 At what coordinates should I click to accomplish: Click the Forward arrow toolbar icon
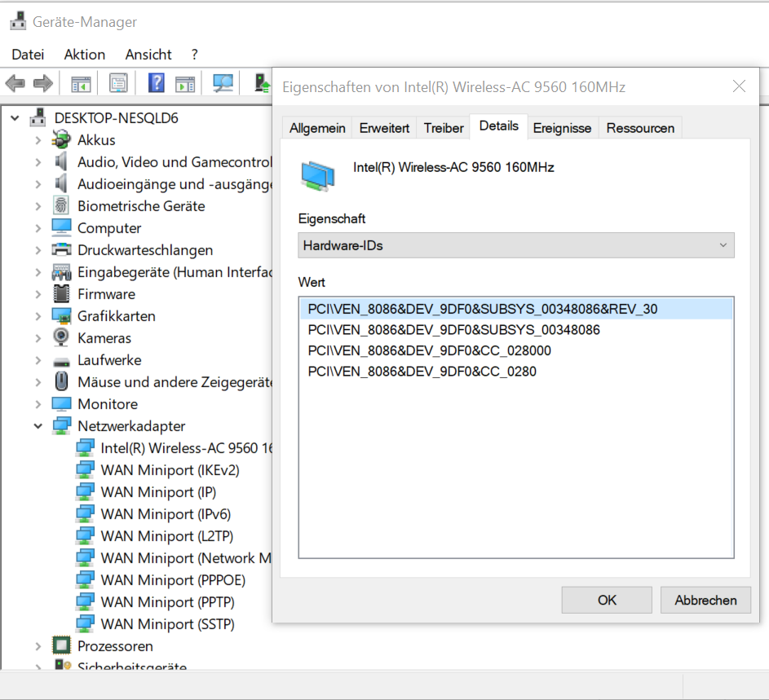pos(43,83)
